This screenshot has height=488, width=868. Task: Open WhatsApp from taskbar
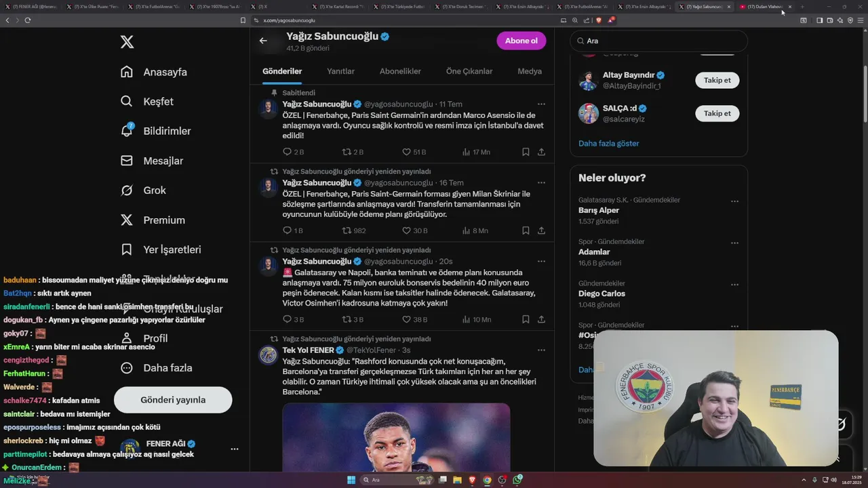pos(517,480)
